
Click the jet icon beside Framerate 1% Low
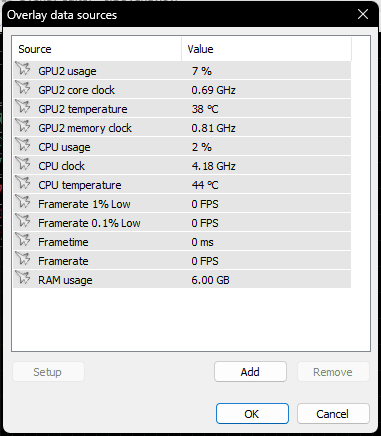(x=23, y=202)
